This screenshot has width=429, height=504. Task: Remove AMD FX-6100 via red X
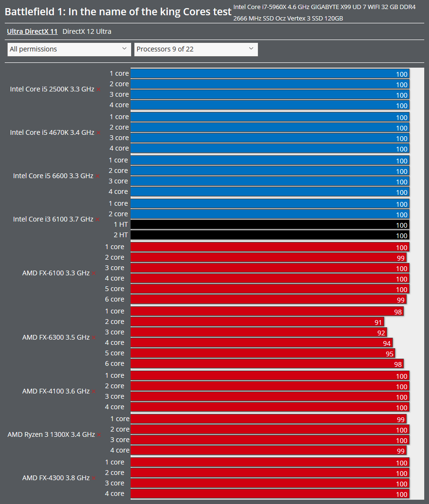click(x=93, y=273)
